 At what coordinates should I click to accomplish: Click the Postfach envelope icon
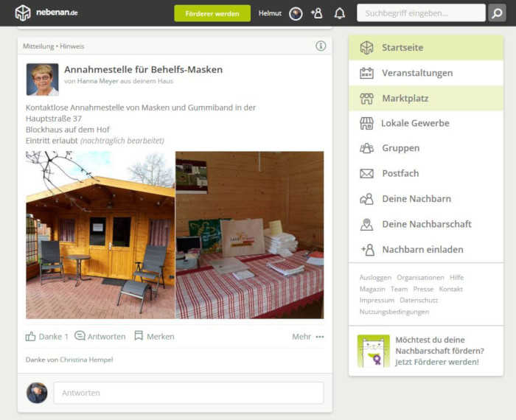(x=366, y=173)
